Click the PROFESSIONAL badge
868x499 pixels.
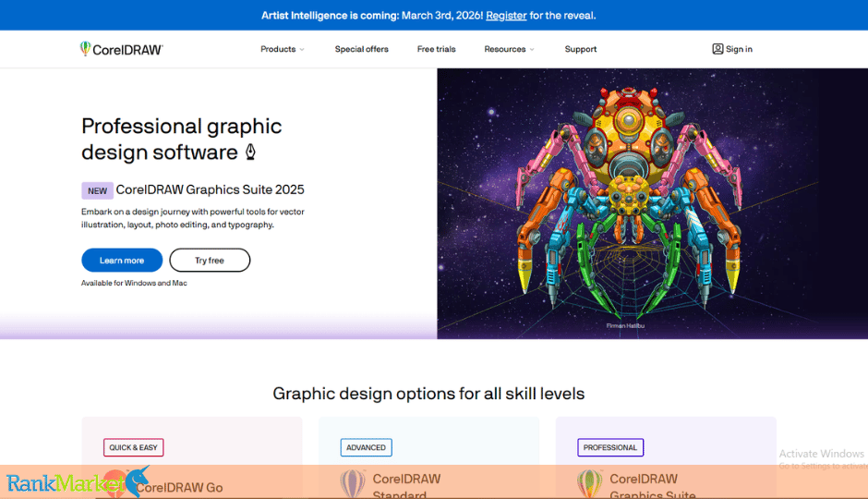point(610,447)
